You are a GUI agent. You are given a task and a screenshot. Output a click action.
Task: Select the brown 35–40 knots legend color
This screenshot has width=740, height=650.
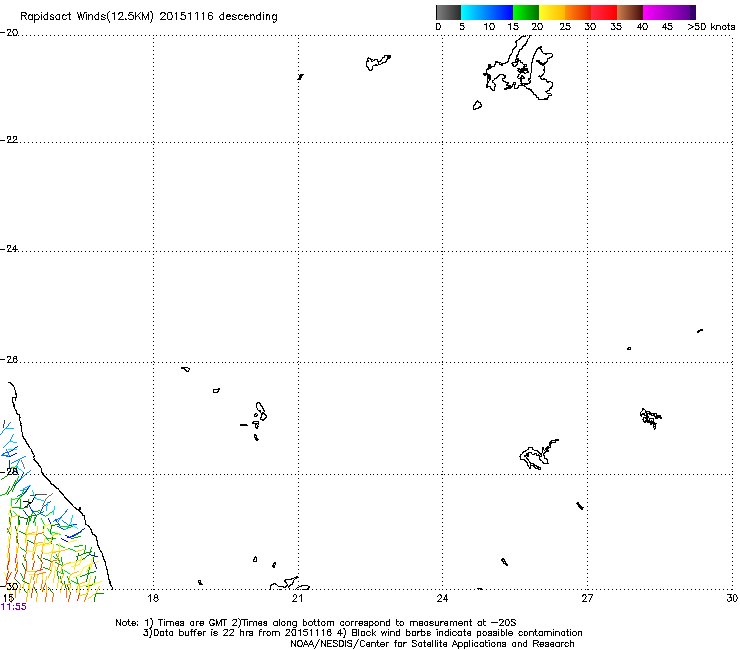pos(630,12)
